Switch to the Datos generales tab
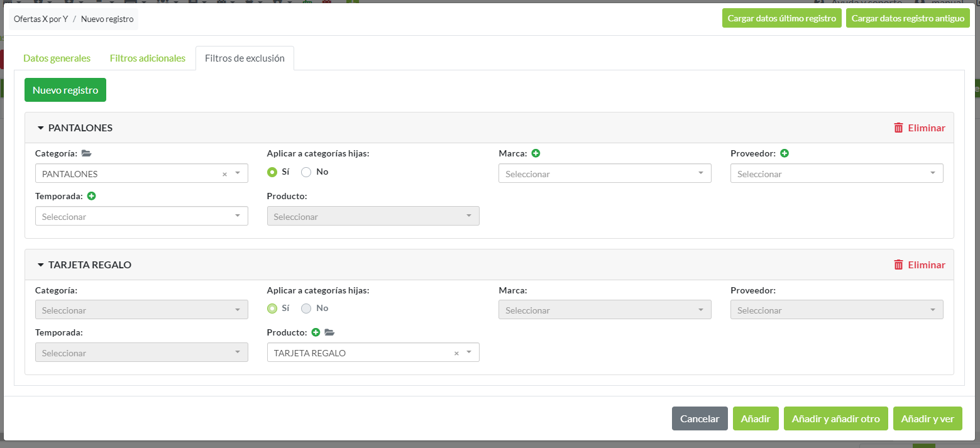The width and height of the screenshot is (980, 448). pyautogui.click(x=57, y=58)
